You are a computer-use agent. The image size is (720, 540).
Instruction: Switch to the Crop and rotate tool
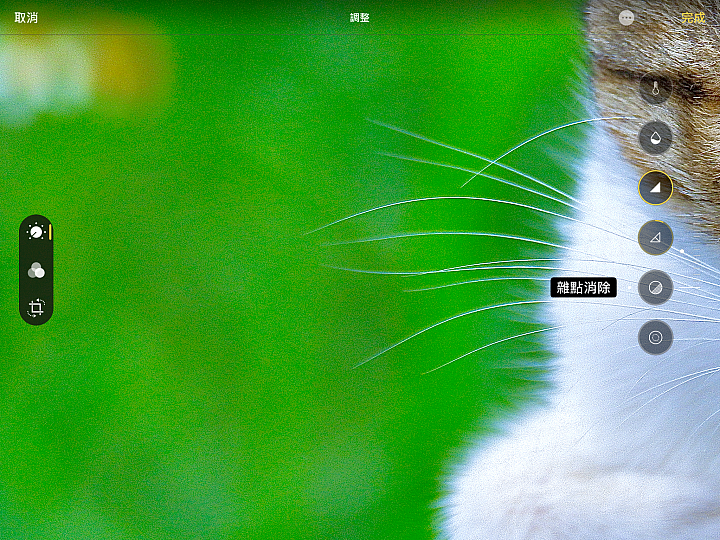[x=36, y=308]
